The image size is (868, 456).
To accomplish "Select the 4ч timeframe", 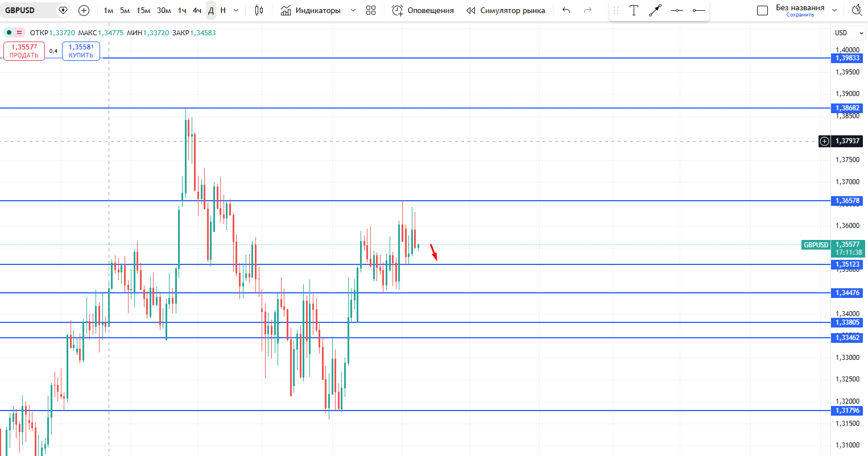I will [197, 10].
